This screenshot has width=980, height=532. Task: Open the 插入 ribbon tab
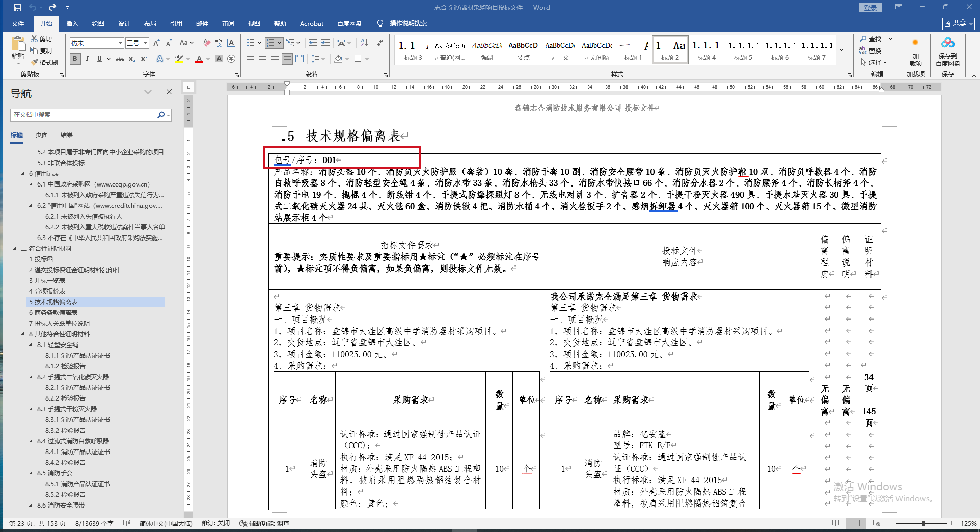tap(72, 23)
